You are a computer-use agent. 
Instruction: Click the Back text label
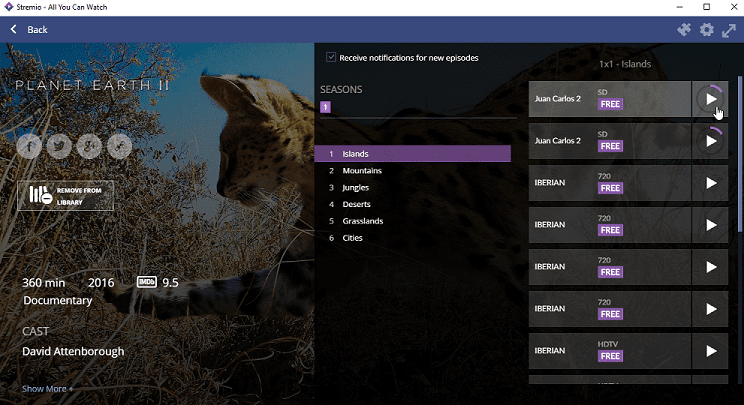tap(37, 29)
